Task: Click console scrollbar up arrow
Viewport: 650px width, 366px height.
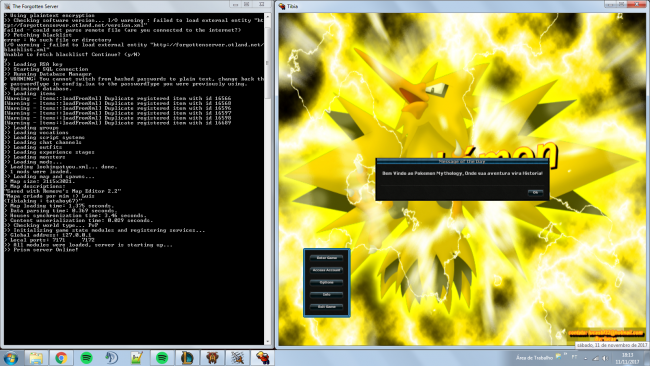Action: tap(267, 16)
